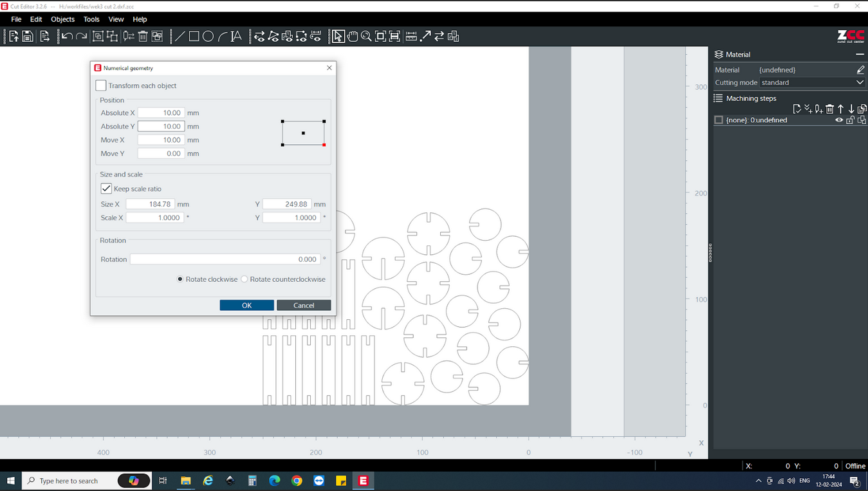Select the top-left anchor point in reference box
The height and width of the screenshot is (491, 868).
click(282, 121)
